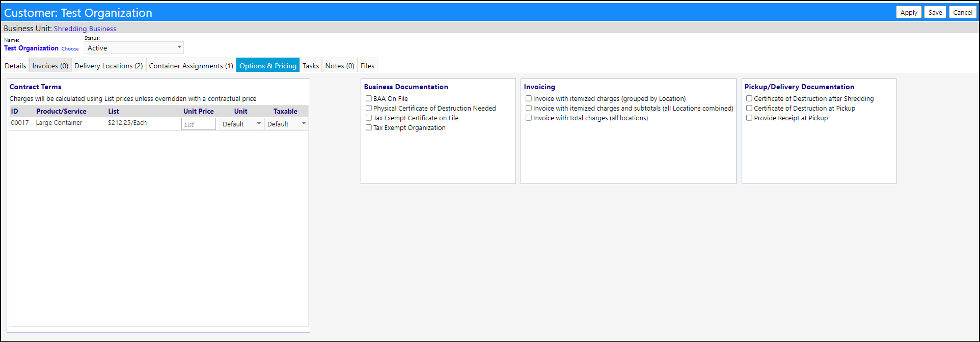980x342 pixels.
Task: Expand the Status dropdown showing Active
Action: [134, 48]
